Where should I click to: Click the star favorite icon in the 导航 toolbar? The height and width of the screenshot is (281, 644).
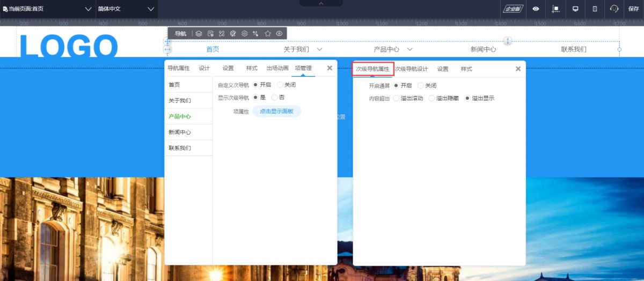[x=268, y=33]
